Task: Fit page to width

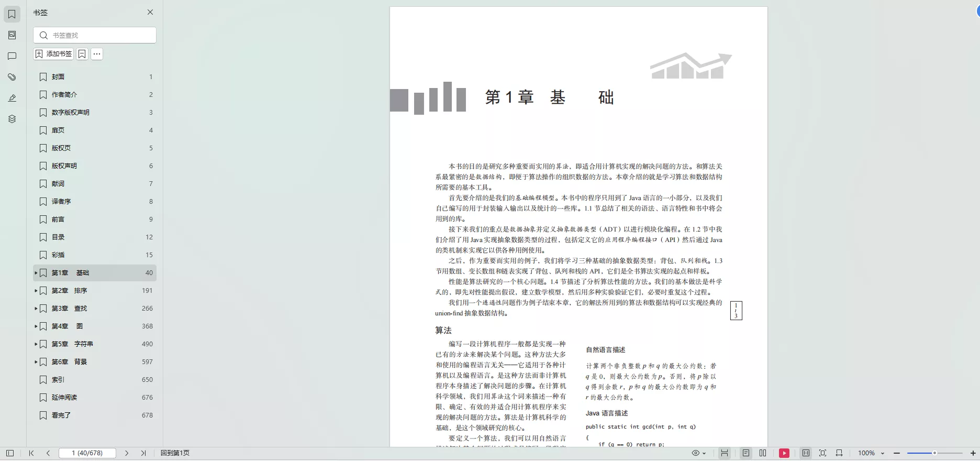Action: click(839, 453)
